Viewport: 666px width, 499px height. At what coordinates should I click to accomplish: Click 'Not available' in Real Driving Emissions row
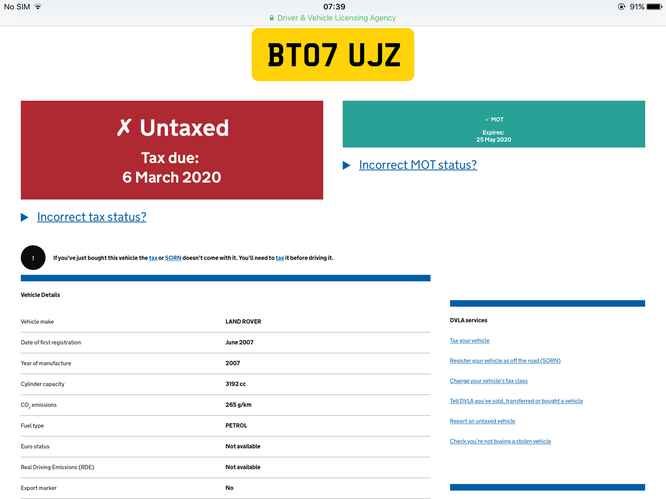click(x=243, y=467)
